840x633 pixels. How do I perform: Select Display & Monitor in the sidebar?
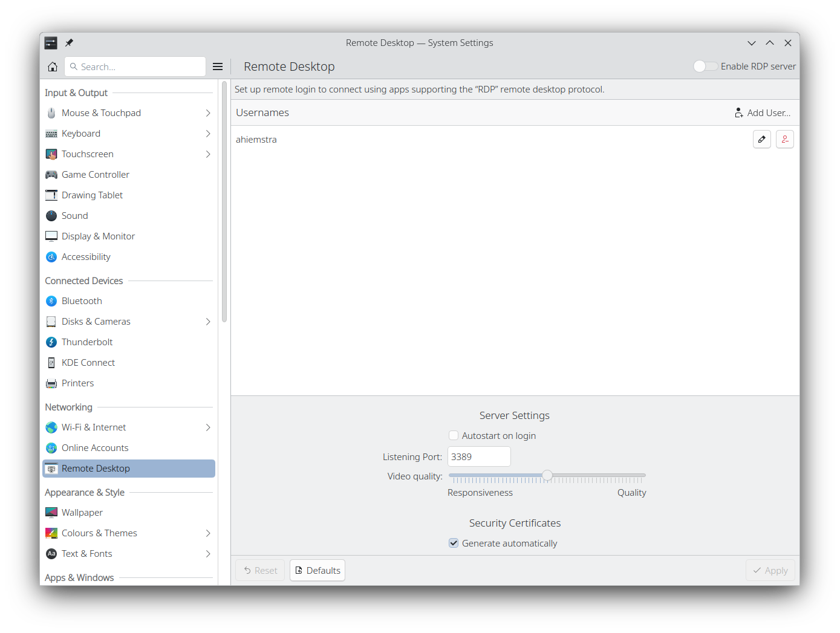pyautogui.click(x=98, y=236)
